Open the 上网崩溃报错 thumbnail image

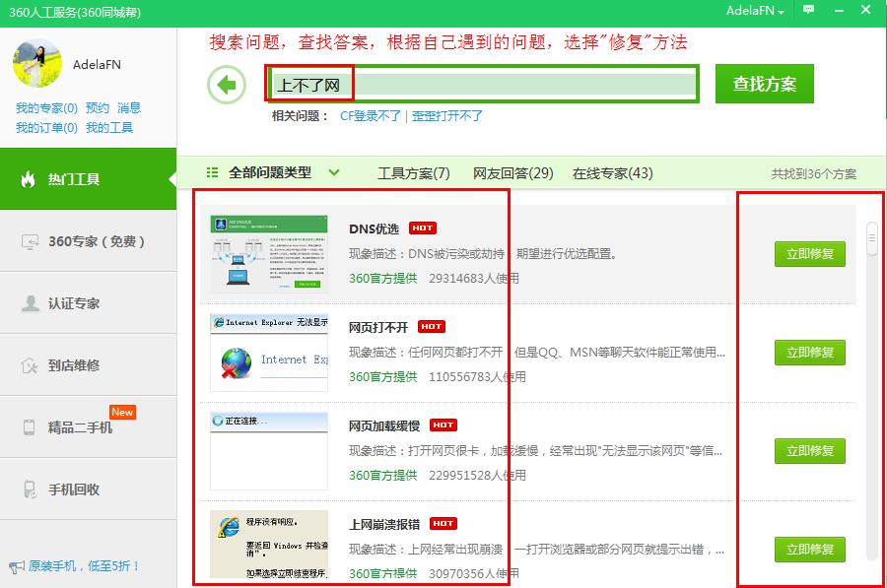tap(269, 544)
